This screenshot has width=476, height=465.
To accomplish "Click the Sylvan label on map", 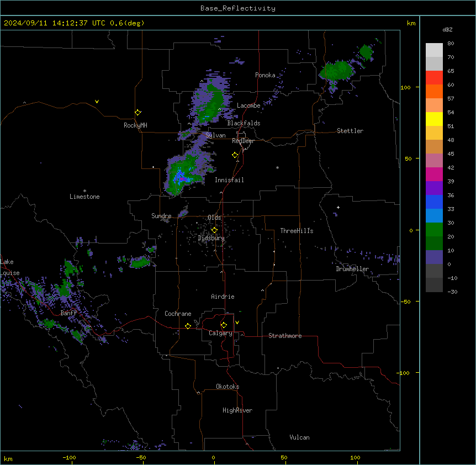I will [x=215, y=135].
